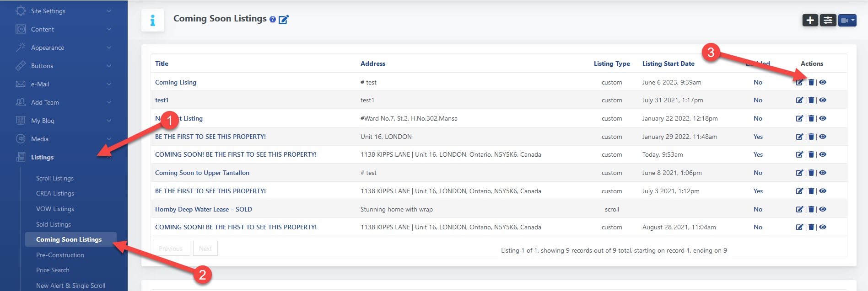The width and height of the screenshot is (868, 291).
Task: Edit the 'Coming Soon to Upper Tantallon' listing
Action: click(x=799, y=173)
